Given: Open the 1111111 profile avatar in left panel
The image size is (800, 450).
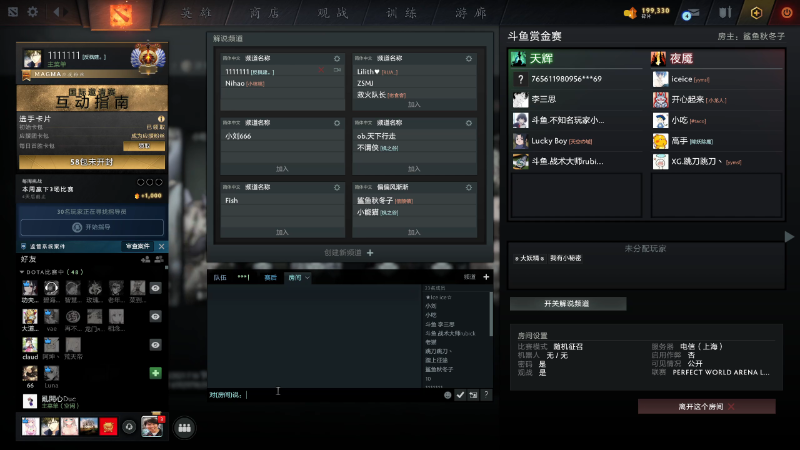Looking at the screenshot, I should click(33, 59).
